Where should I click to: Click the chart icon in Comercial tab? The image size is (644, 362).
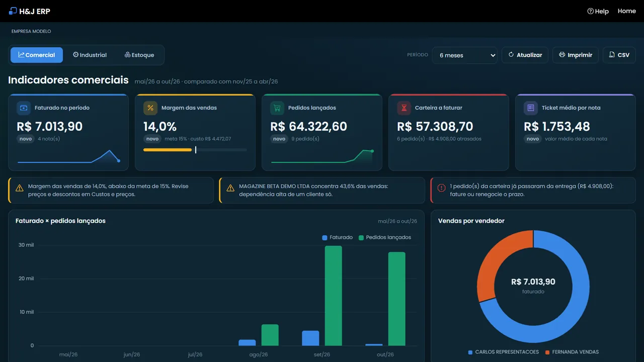[22, 55]
